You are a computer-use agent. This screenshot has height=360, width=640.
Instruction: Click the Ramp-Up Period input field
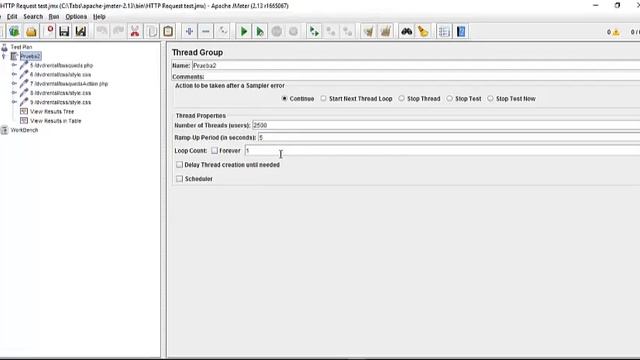pyautogui.click(x=449, y=138)
